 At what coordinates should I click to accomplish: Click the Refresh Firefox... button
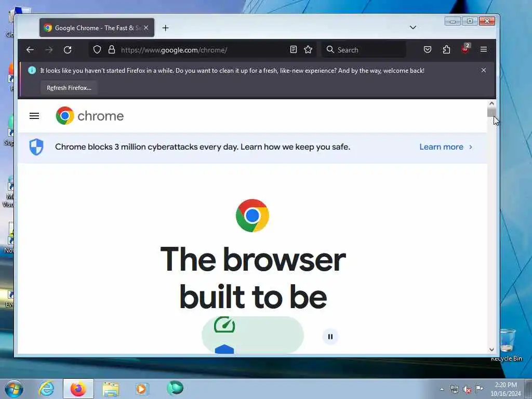coord(69,88)
